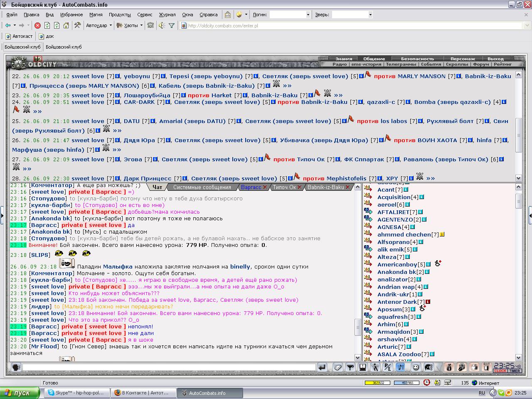Click the CLOCK mode toggle
The width and height of the screenshot is (532, 399).
pos(500,371)
